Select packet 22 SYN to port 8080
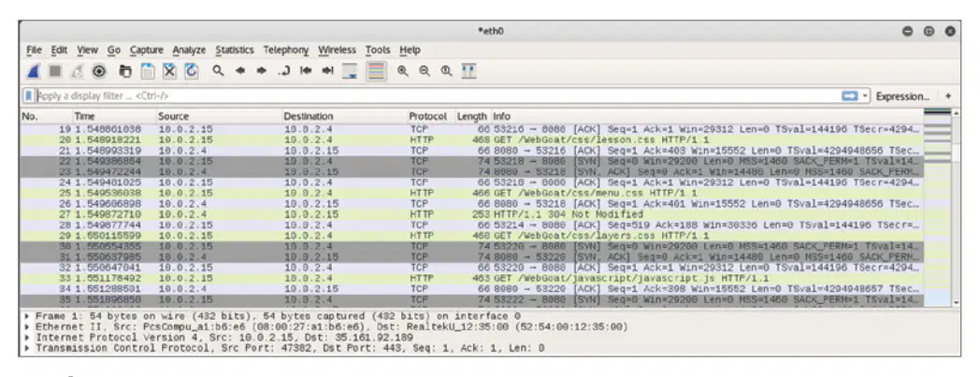Screen dimensions: 980x377 pos(472,161)
